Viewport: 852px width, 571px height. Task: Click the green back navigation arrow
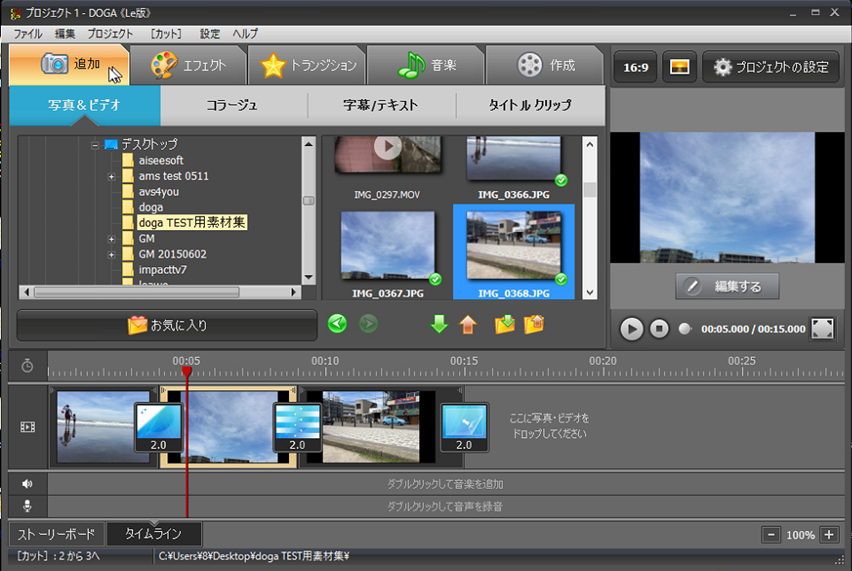[x=337, y=324]
